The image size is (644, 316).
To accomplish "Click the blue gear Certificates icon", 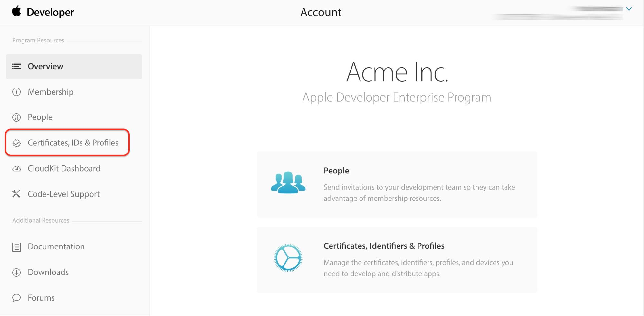I will click(288, 258).
